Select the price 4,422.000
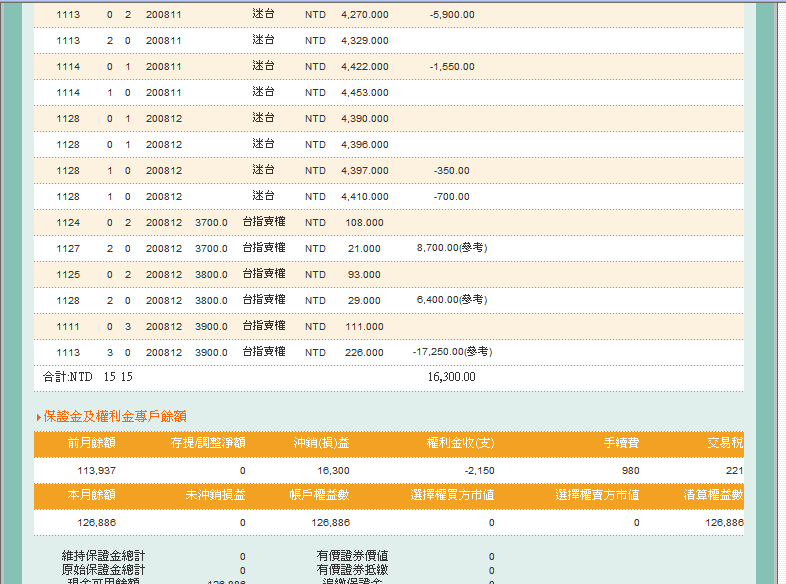 pyautogui.click(x=364, y=67)
